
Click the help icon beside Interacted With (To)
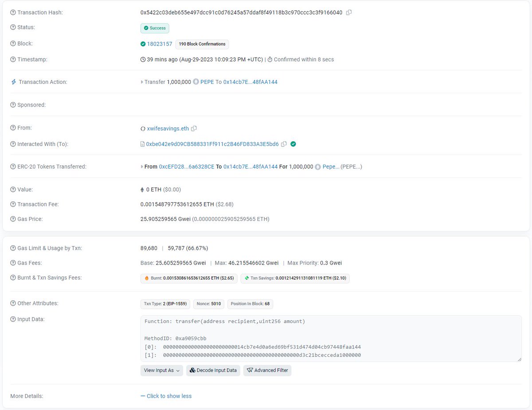coord(13,144)
